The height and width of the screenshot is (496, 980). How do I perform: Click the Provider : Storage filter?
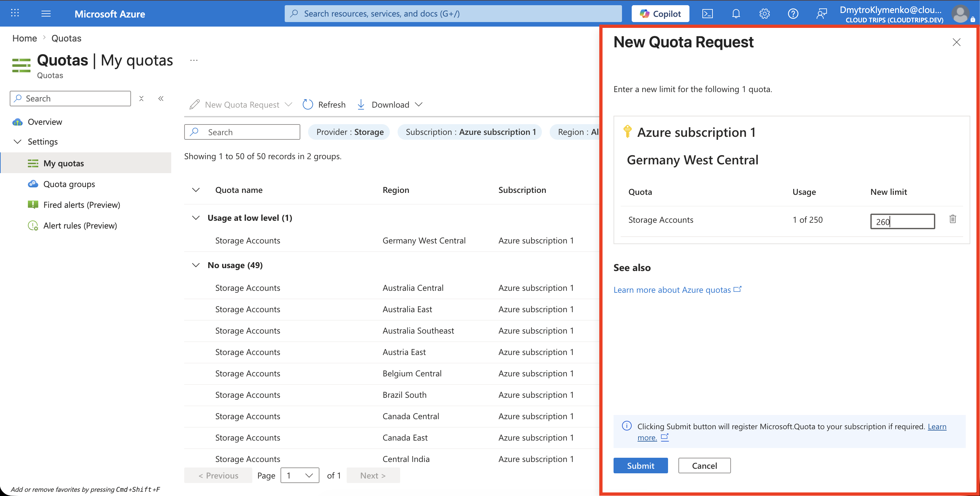tap(349, 132)
